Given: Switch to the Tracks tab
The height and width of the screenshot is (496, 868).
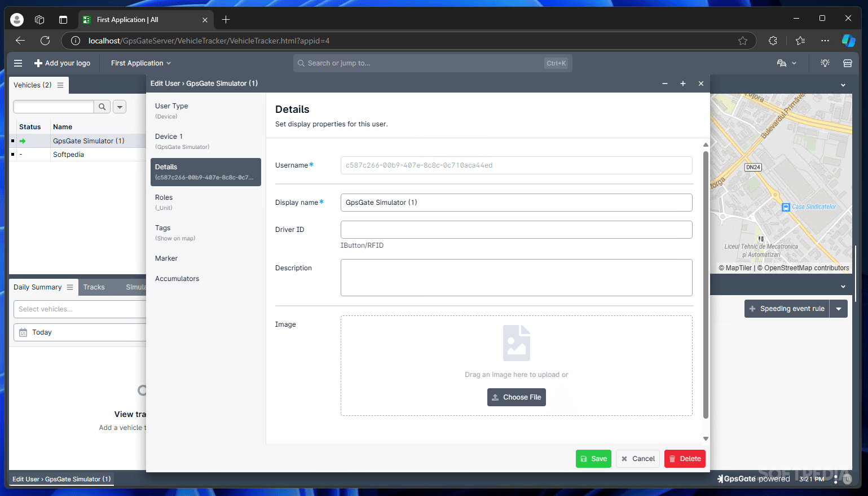Looking at the screenshot, I should tap(94, 287).
